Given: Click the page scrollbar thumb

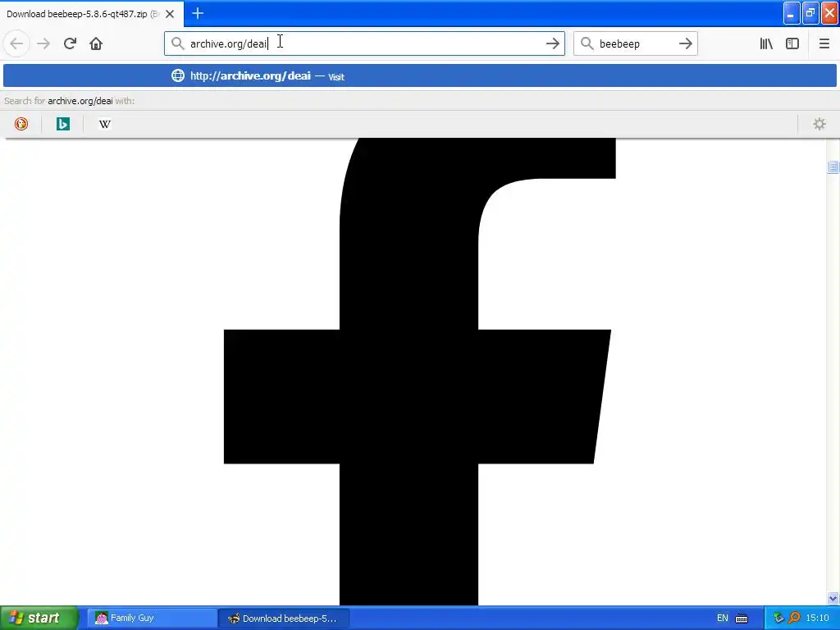Looking at the screenshot, I should click(833, 167).
